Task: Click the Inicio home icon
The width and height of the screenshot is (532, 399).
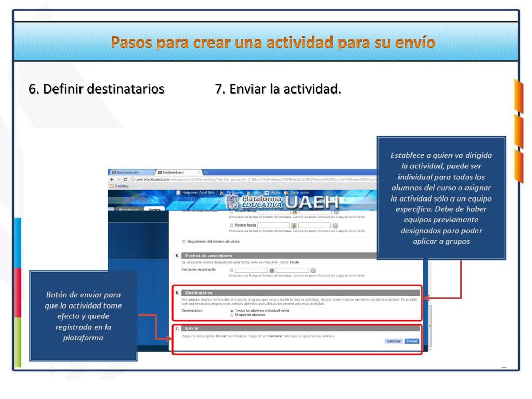Action: pyautogui.click(x=249, y=193)
